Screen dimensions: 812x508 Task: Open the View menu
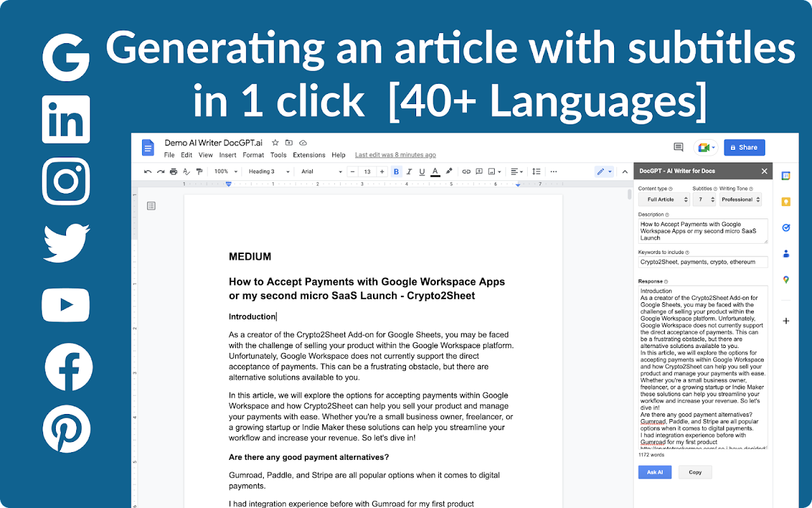tap(206, 155)
